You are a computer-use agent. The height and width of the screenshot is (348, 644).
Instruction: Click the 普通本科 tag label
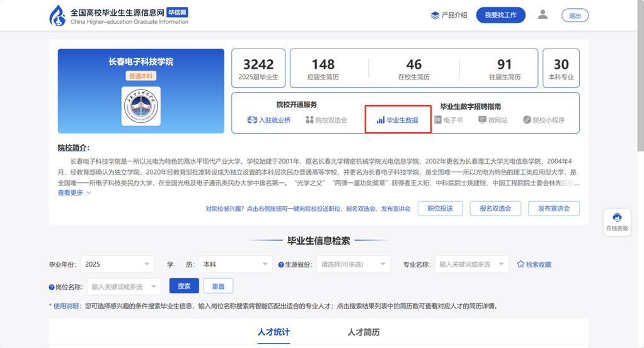pos(141,76)
